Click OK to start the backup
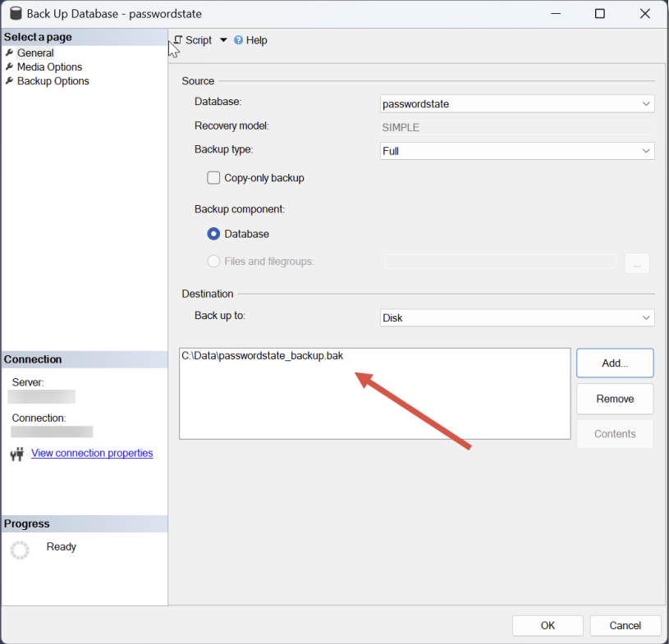 [548, 625]
